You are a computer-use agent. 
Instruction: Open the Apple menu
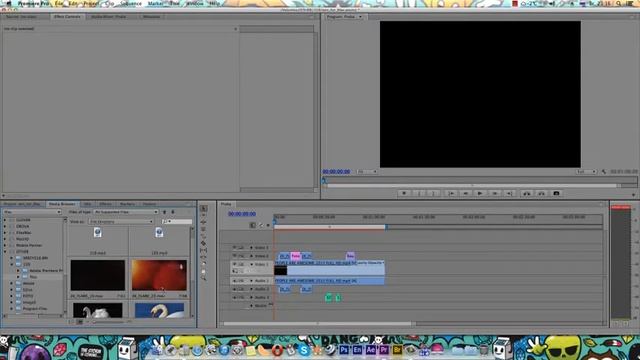[x=9, y=3]
